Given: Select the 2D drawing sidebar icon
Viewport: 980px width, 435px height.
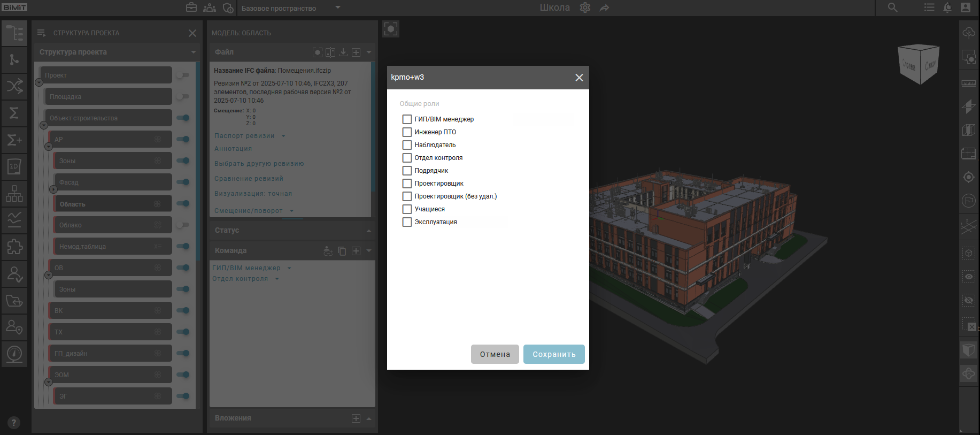Looking at the screenshot, I should [x=14, y=167].
